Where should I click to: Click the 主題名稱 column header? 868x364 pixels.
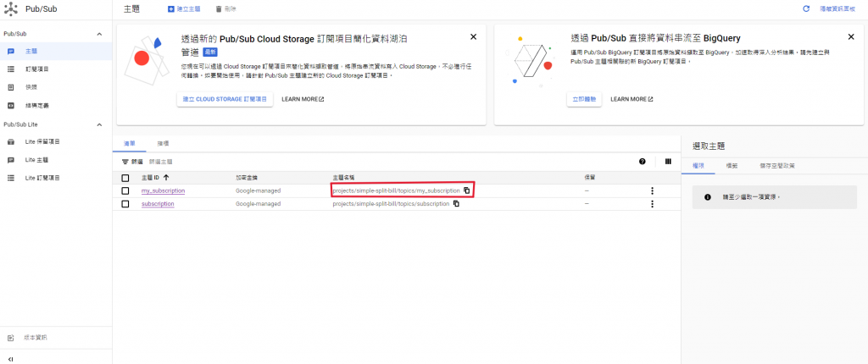click(x=343, y=178)
